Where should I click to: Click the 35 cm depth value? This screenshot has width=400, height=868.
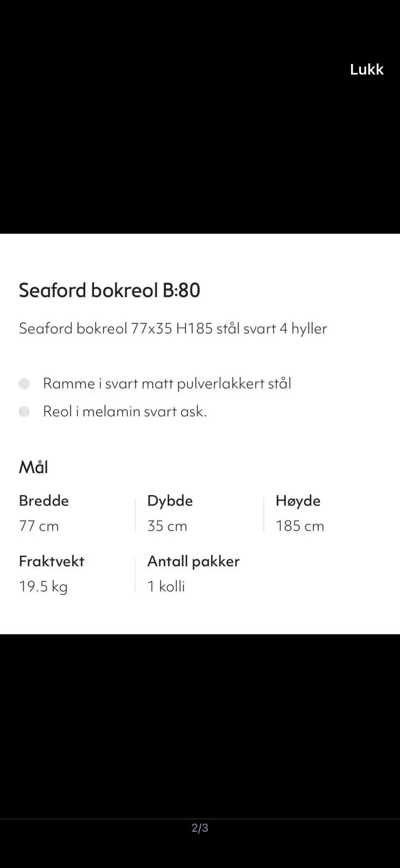tap(167, 526)
